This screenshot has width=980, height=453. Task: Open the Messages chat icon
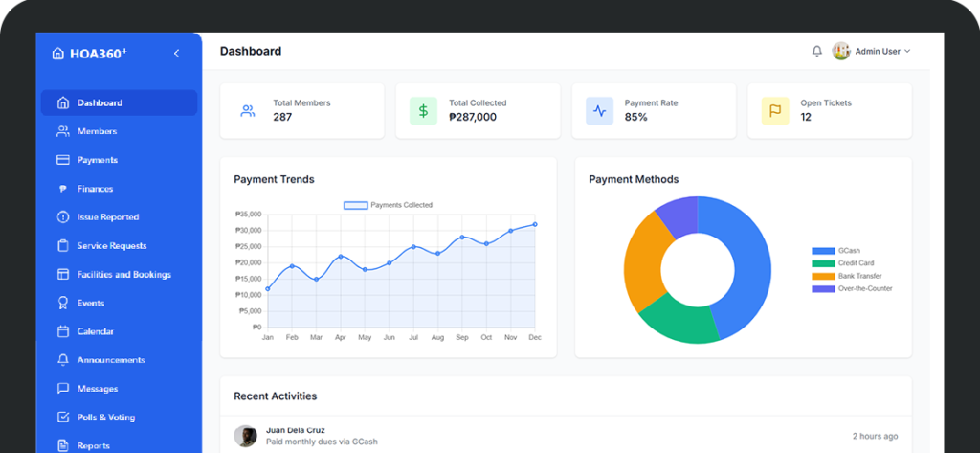[63, 390]
